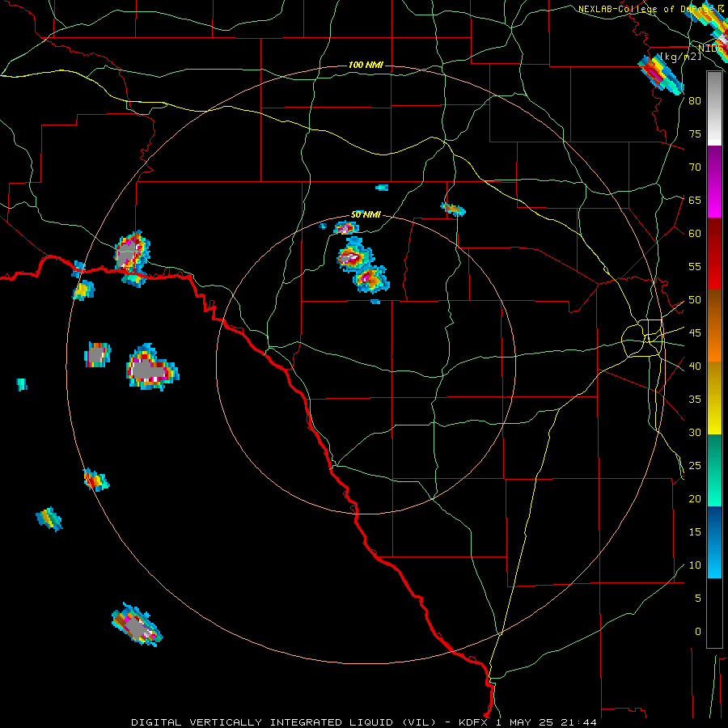Select the 5 value on the color scale
Screen dimensions: 728x728
pos(698,599)
